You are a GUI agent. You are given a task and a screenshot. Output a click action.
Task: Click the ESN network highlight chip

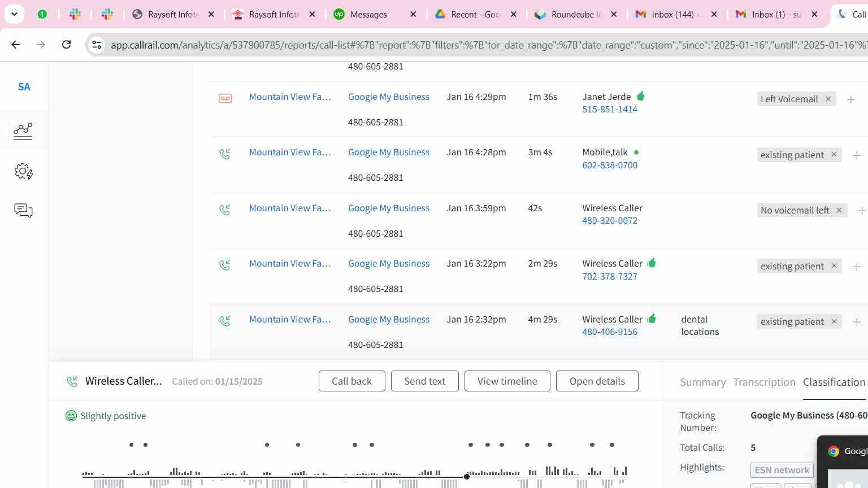tap(782, 470)
